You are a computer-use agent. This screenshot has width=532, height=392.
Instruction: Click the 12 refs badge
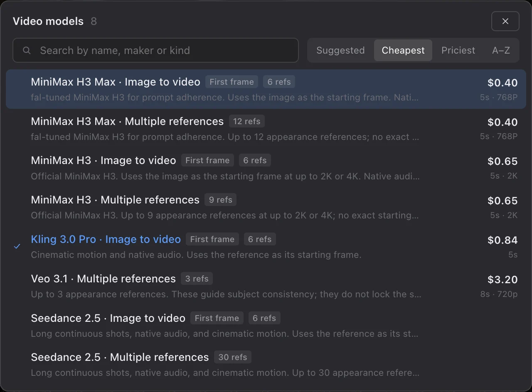246,121
